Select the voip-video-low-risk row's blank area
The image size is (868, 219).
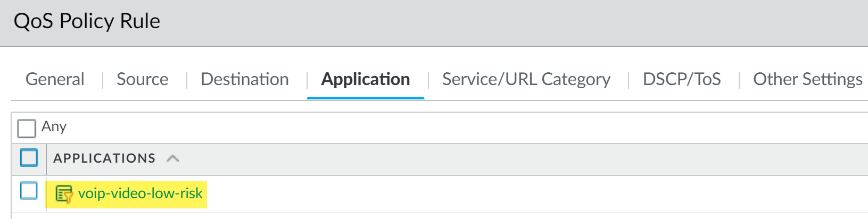[479, 194]
